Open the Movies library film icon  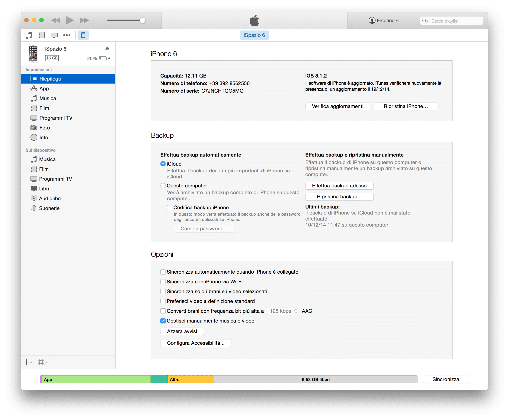click(42, 35)
